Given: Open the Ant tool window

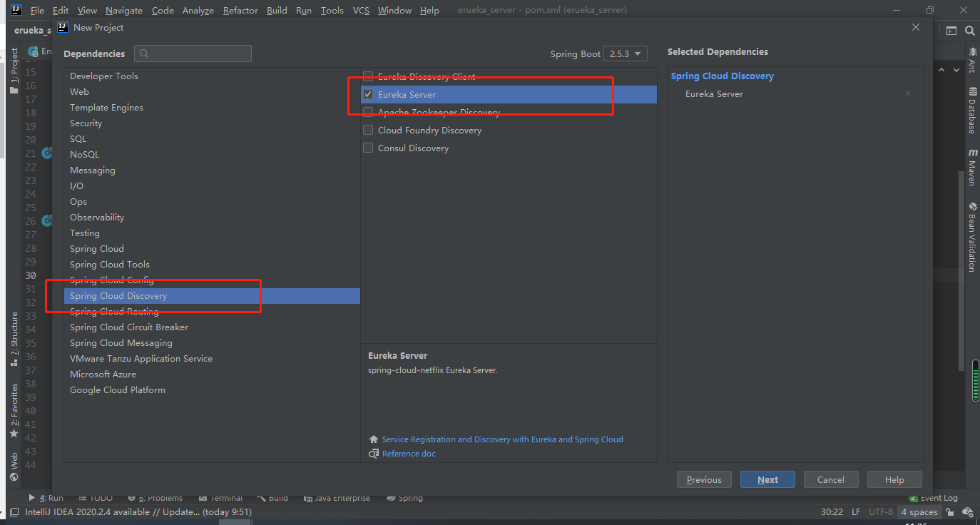Looking at the screenshot, I should [972, 60].
